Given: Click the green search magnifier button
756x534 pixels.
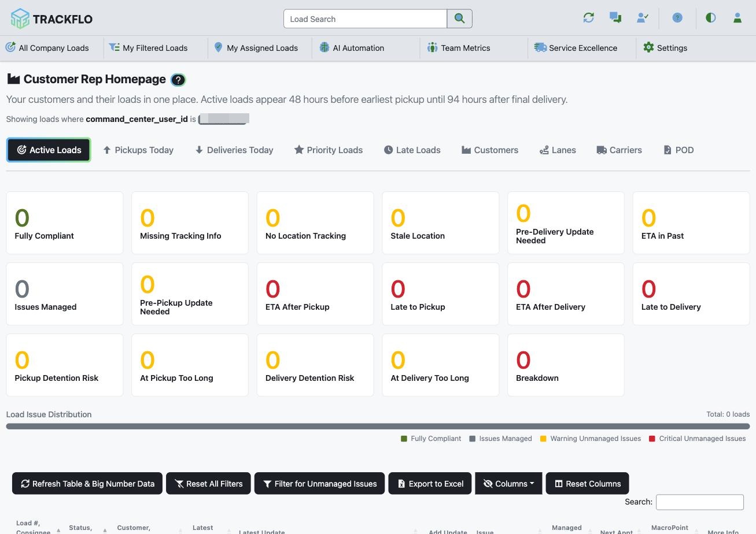Looking at the screenshot, I should point(459,18).
